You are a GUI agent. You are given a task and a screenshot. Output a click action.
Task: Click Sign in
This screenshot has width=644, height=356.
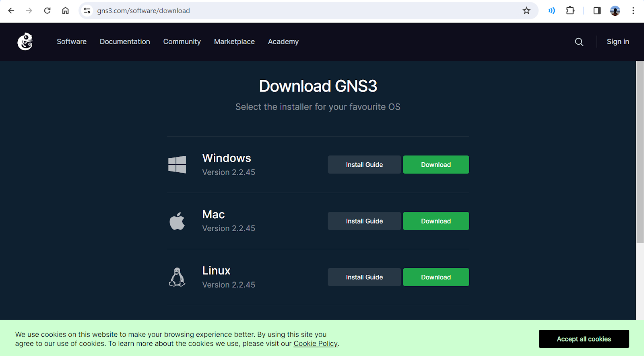618,41
